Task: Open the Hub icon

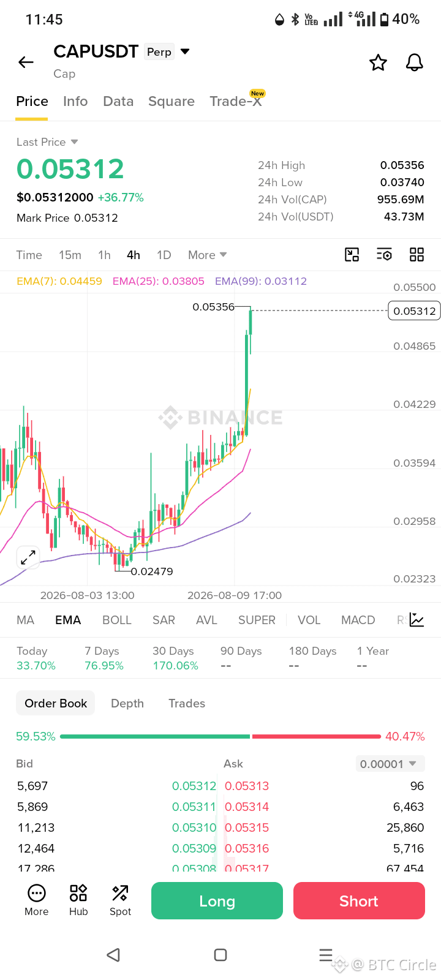Action: (78, 900)
